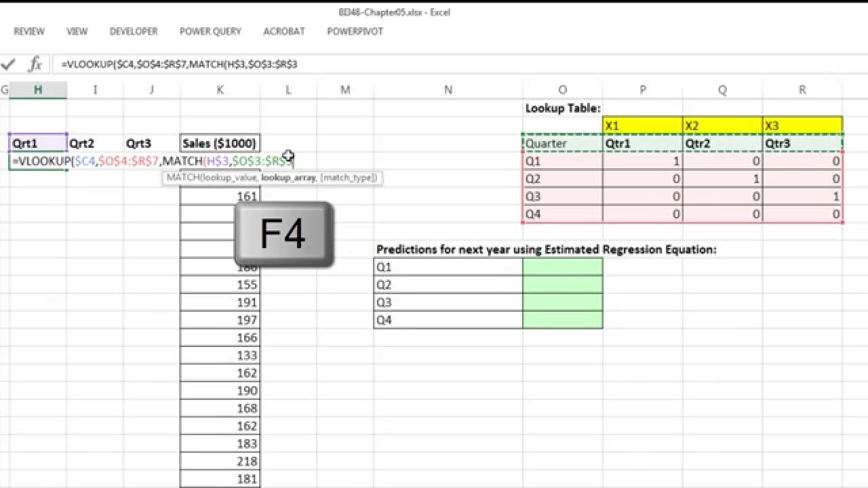Confirm formula with the Enter checkmark icon
Image resolution: width=868 pixels, height=488 pixels.
coord(8,64)
